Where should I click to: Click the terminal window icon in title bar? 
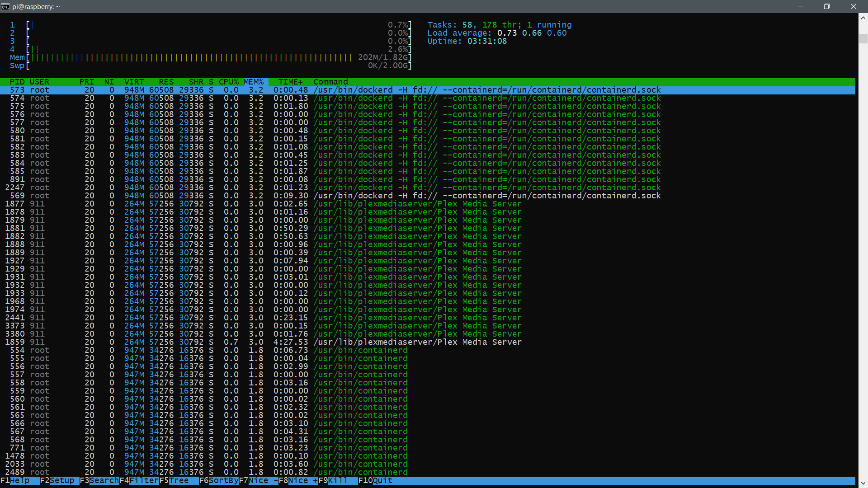coord(5,6)
